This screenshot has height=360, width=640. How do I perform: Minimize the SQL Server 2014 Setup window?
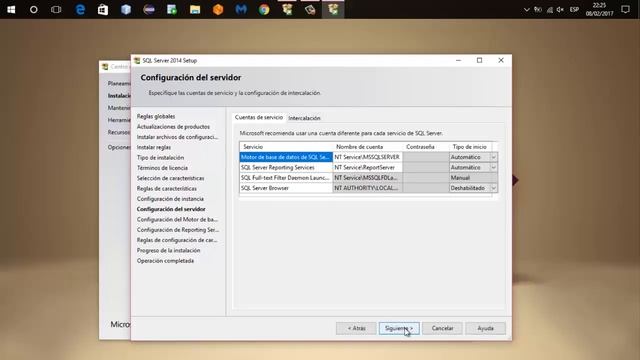coord(458,60)
